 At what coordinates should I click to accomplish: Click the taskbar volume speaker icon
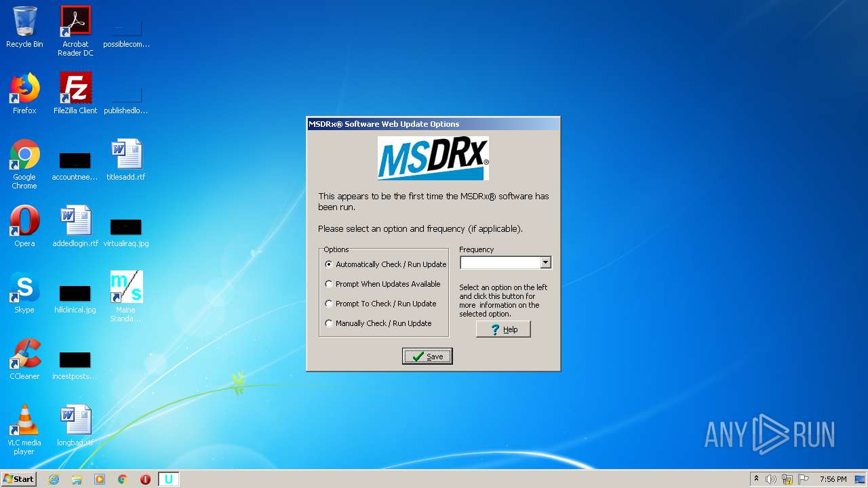click(x=771, y=479)
